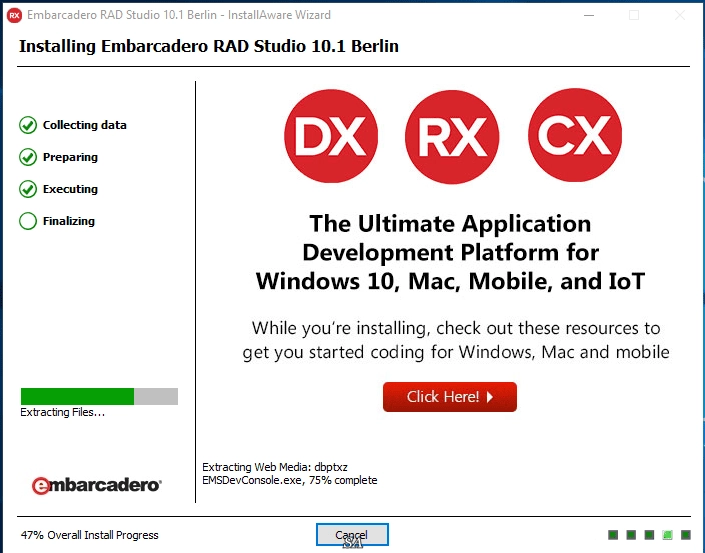Click the '47% Overall Install Progress' text
Image resolution: width=705 pixels, height=553 pixels.
coord(89,535)
